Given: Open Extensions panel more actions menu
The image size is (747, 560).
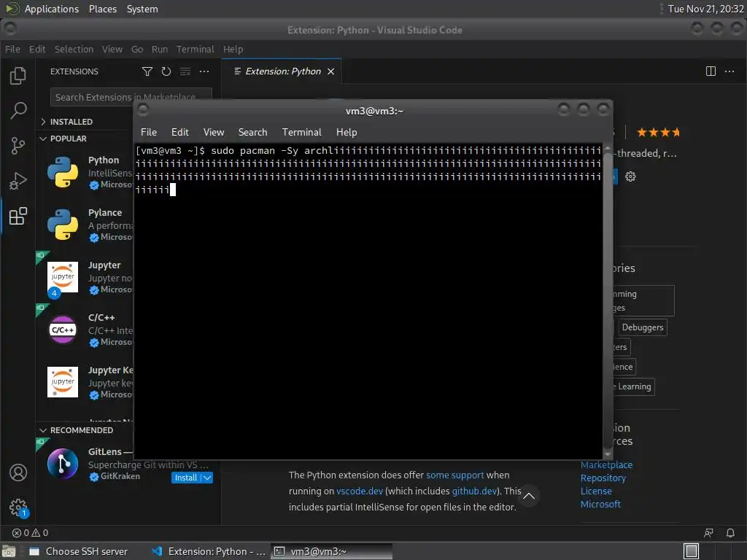Looking at the screenshot, I should click(x=204, y=71).
